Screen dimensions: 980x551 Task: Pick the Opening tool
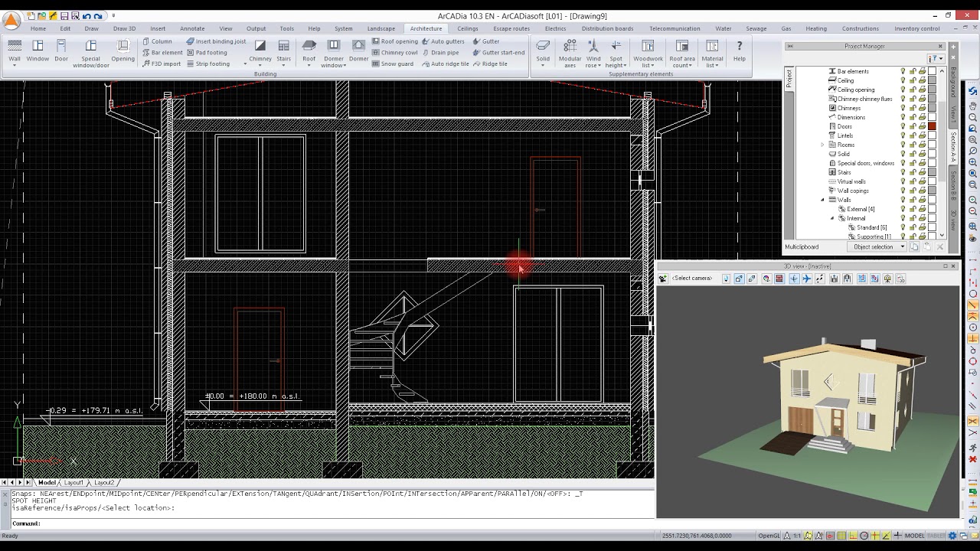(122, 52)
